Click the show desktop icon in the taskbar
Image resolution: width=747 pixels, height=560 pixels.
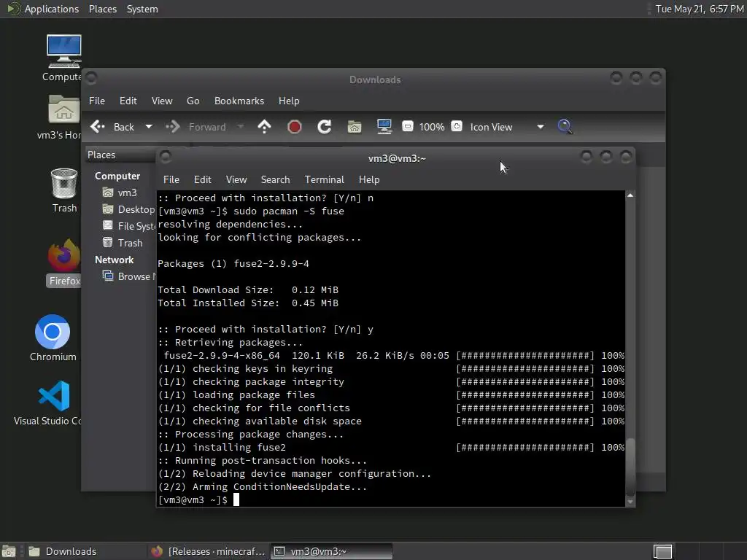pos(9,551)
